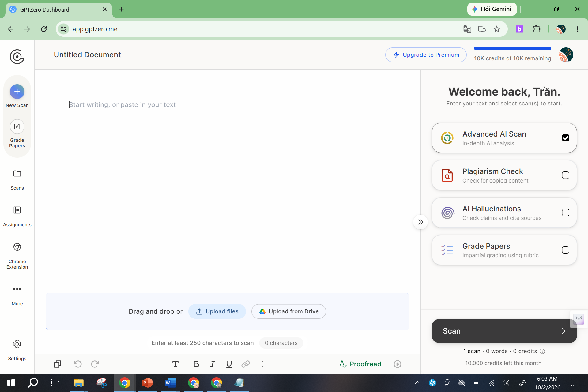Viewport: 588px width, 392px height.
Task: Click the Proofread button
Action: (x=360, y=364)
